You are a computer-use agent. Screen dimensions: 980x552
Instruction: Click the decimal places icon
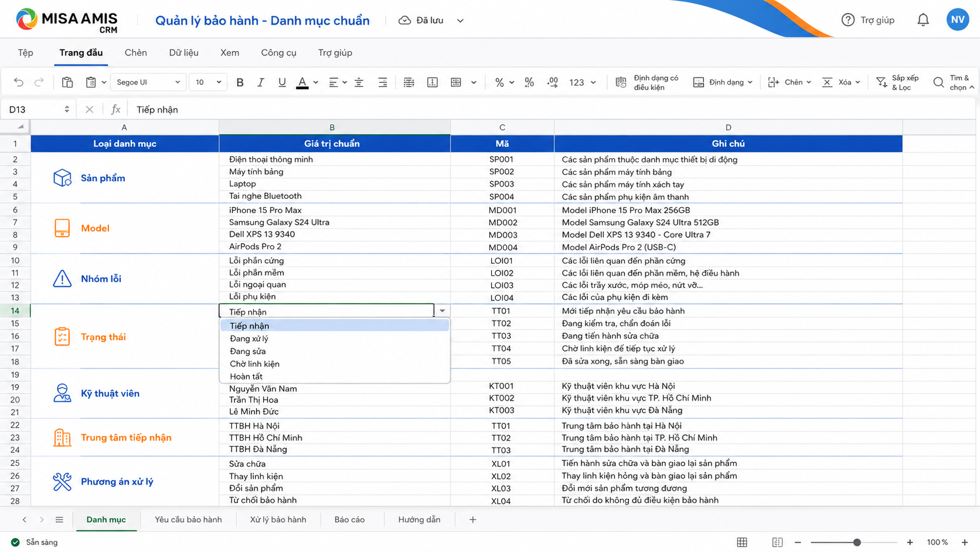pyautogui.click(x=552, y=82)
